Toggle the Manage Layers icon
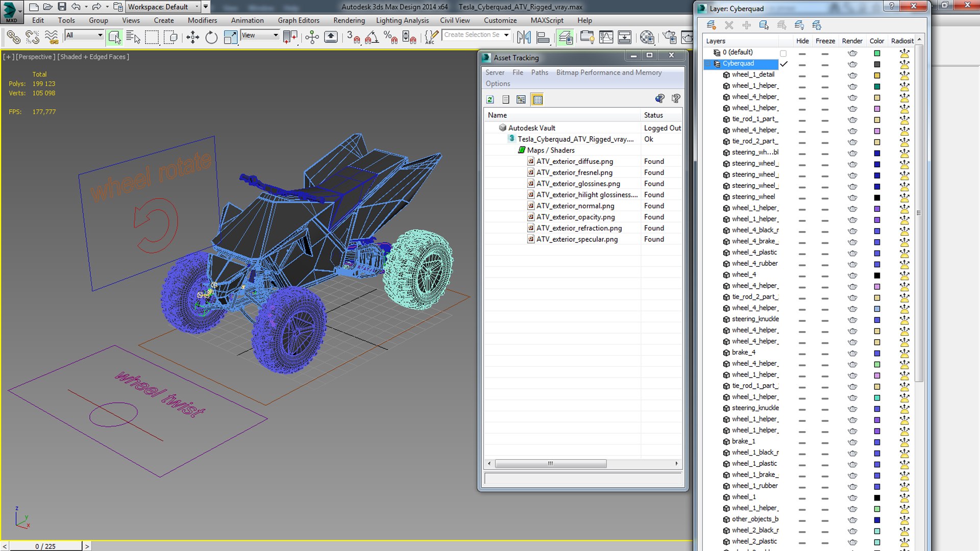The width and height of the screenshot is (980, 551). [x=565, y=37]
